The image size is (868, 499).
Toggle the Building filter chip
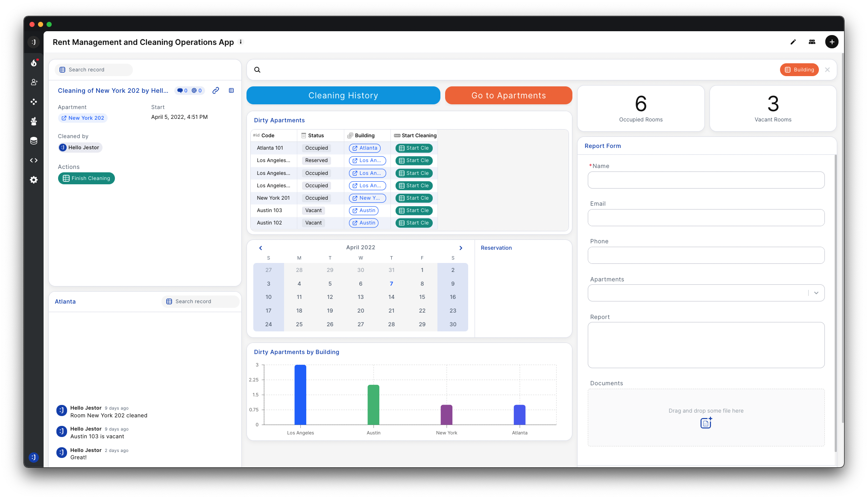click(x=799, y=70)
